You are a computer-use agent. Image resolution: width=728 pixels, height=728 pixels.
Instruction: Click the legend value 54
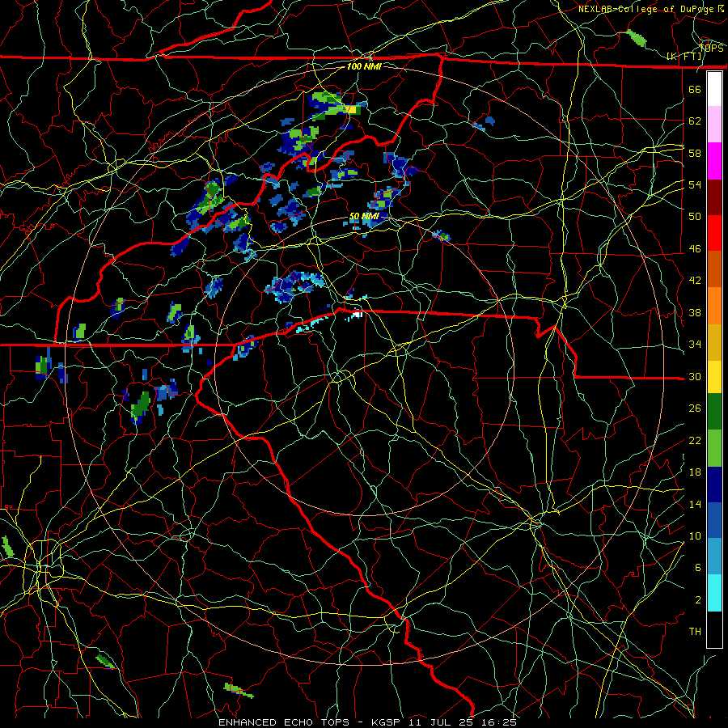tap(695, 184)
